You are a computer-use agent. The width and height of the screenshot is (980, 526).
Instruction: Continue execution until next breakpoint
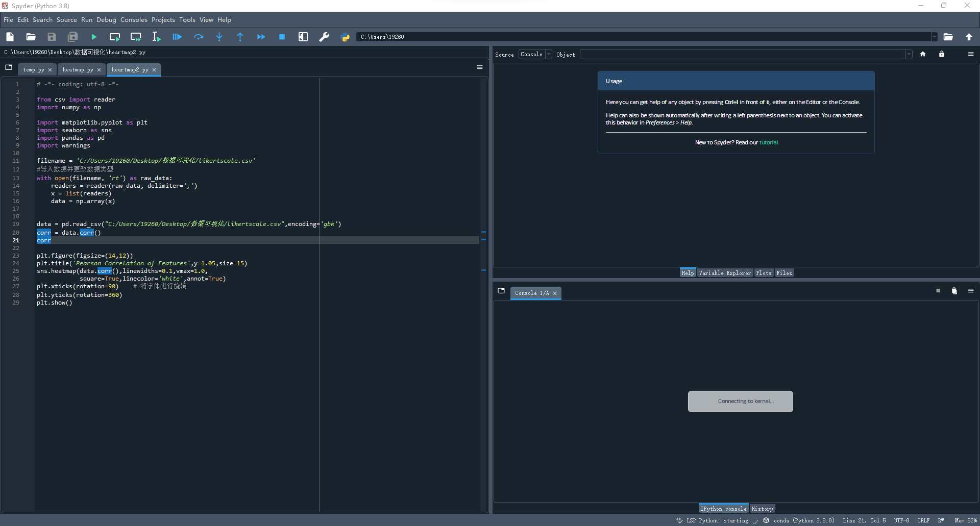click(x=261, y=37)
